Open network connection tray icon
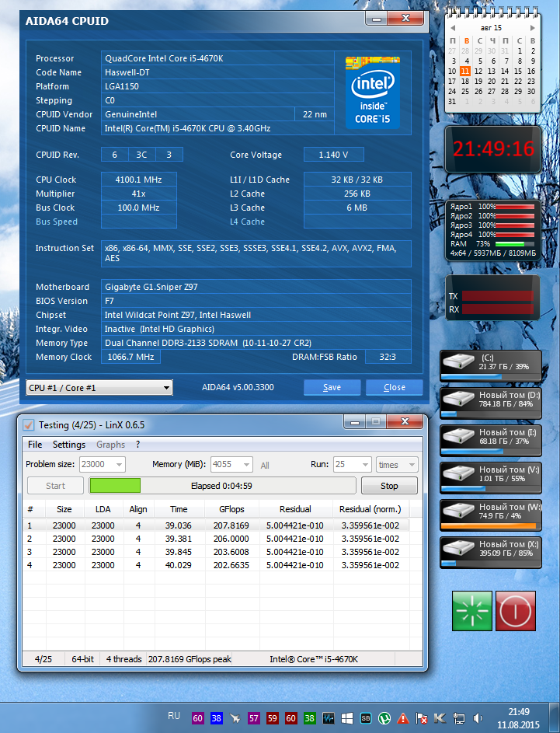The height and width of the screenshot is (733, 560). (x=459, y=718)
